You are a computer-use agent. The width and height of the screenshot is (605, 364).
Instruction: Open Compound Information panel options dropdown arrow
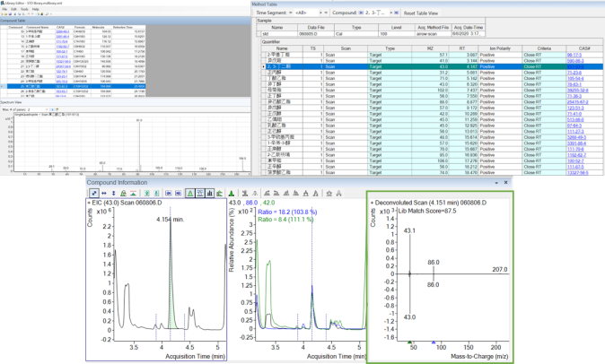coord(496,183)
